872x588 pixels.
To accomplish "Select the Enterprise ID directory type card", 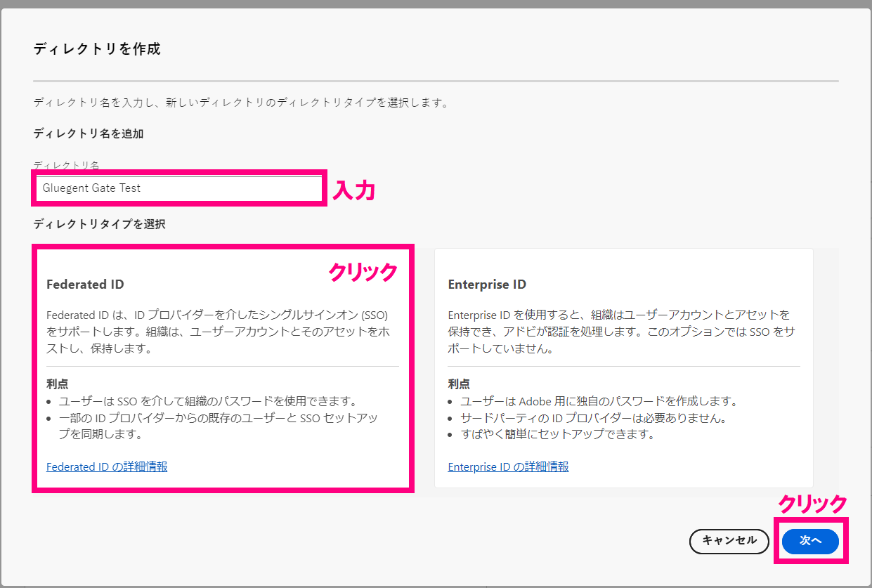I will pos(624,368).
